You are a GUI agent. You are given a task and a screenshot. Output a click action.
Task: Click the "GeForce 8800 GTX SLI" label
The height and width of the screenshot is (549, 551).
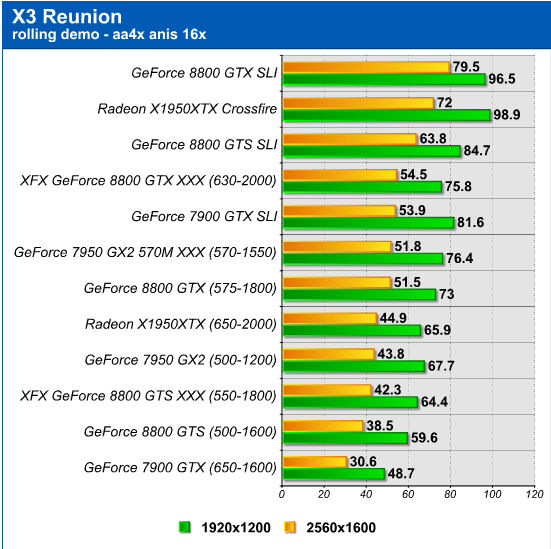coord(204,73)
